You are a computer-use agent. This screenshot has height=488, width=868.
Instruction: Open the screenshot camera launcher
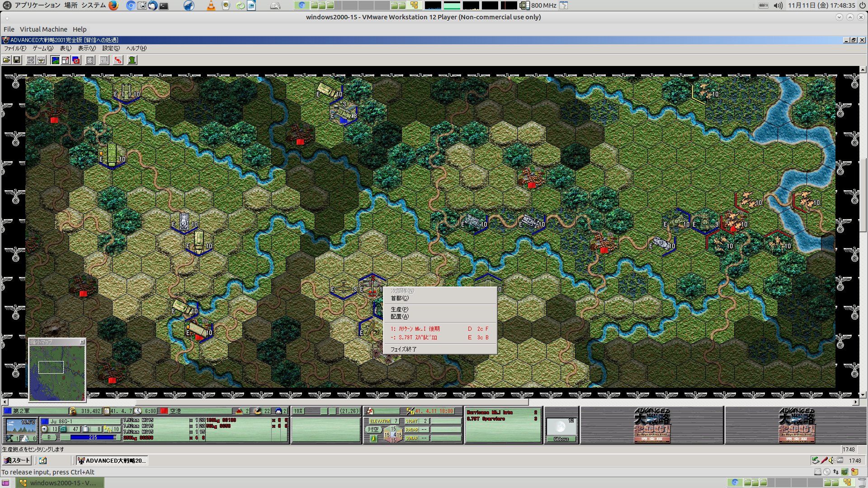pos(142,5)
